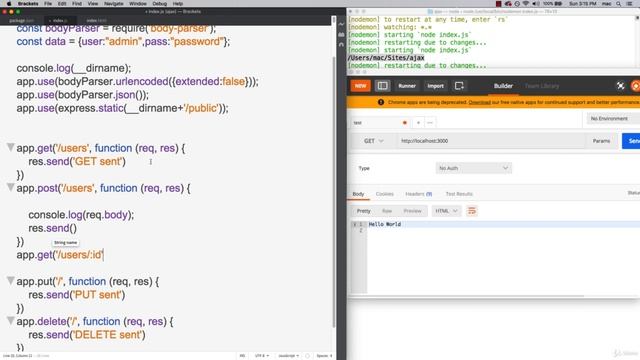Select the Test Results tab
This screenshot has height=360, width=640.
[x=459, y=194]
